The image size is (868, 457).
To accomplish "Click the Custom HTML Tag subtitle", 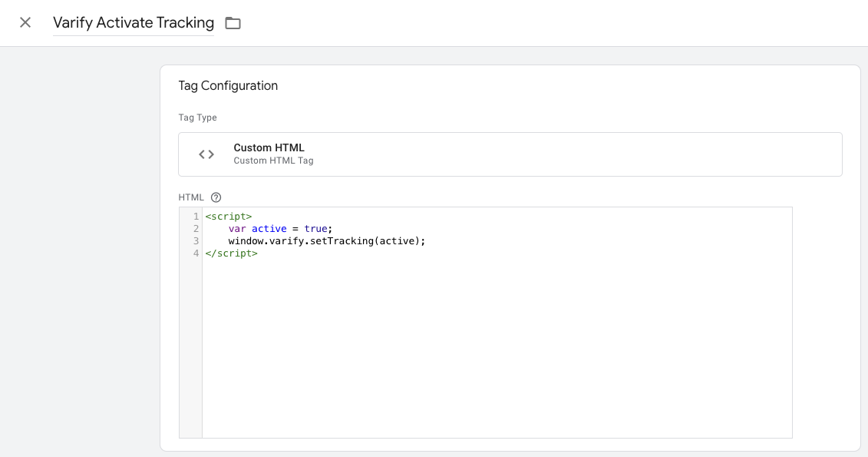I will pyautogui.click(x=273, y=161).
